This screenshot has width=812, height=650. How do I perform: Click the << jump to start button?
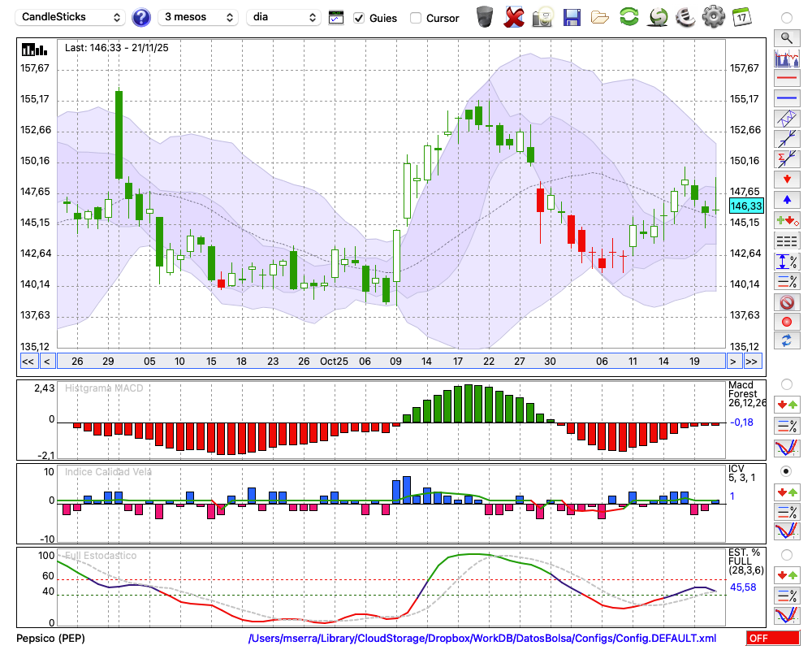pyautogui.click(x=28, y=361)
